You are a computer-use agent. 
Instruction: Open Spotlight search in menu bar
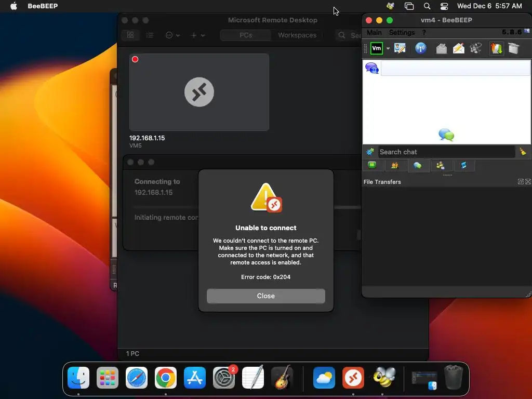[x=427, y=6]
